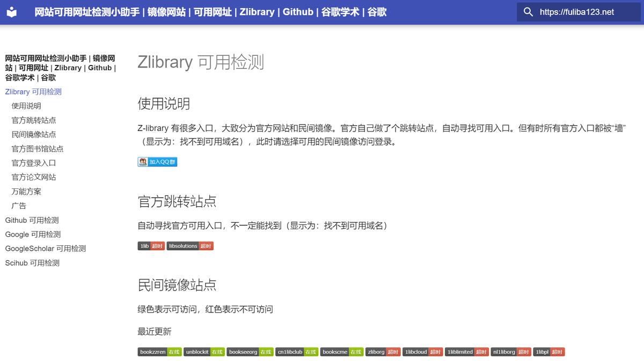Jump to 官方跳转站点 in the sidebar
The width and height of the screenshot is (644, 364).
[x=34, y=120]
